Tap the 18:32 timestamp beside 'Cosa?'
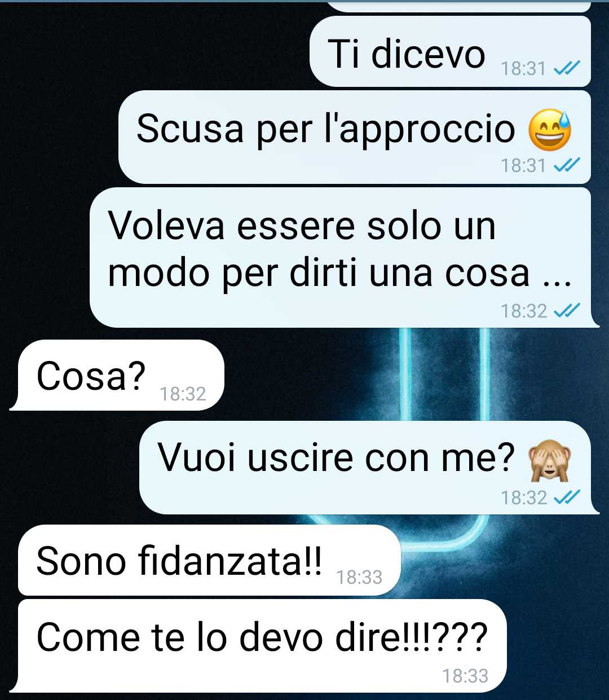Screen dimensions: 609x700 coord(183,394)
